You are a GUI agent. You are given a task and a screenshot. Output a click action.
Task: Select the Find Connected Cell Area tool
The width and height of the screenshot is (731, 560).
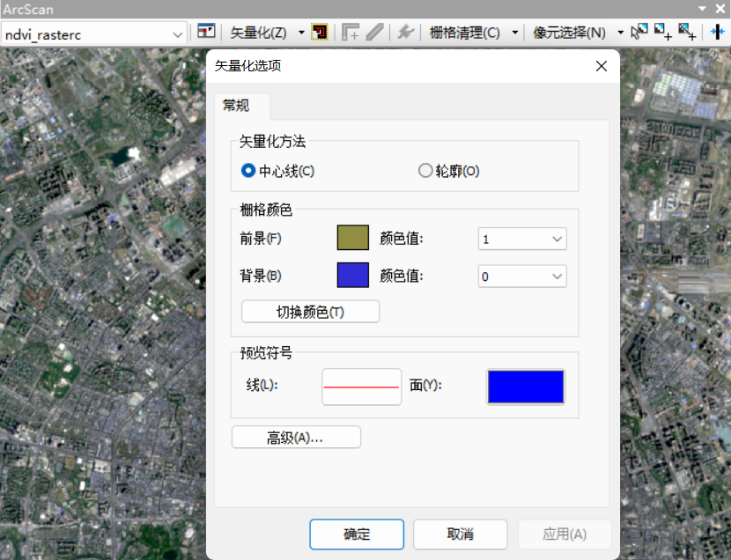pos(663,33)
